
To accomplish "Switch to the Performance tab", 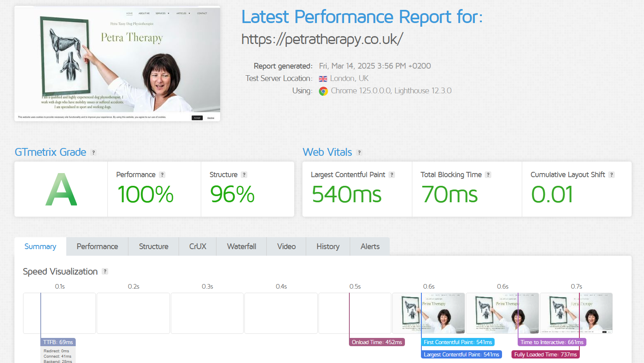I will [97, 246].
